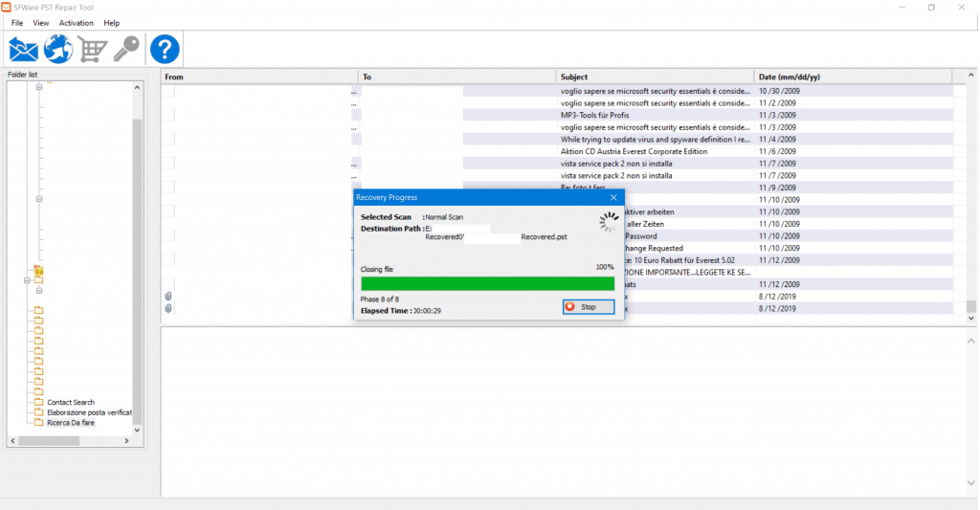Sort emails by the To column header
This screenshot has height=510, width=980.
(x=457, y=77)
